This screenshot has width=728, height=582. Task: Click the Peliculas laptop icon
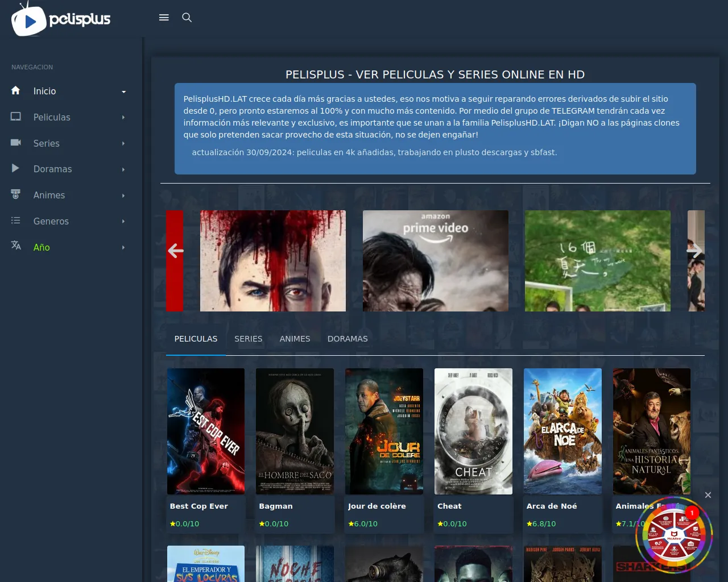tap(16, 117)
